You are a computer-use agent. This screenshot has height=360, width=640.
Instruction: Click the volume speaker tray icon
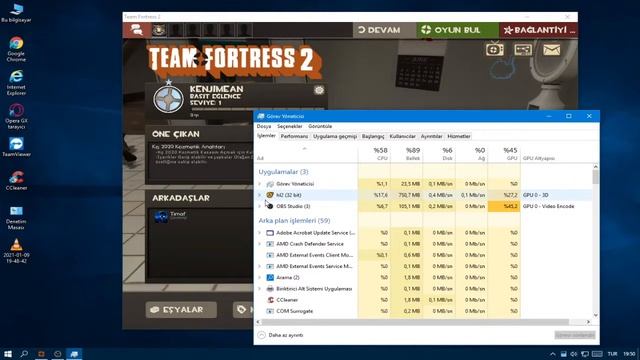[573, 354]
